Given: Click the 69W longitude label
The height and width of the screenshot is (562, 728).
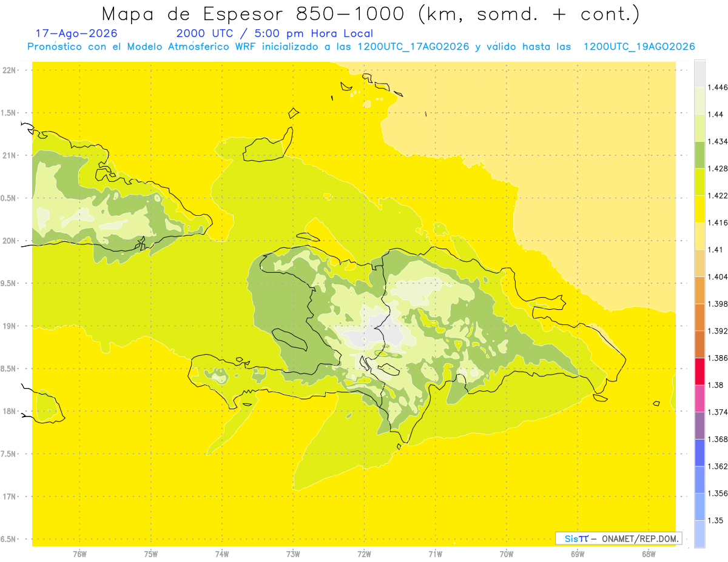Looking at the screenshot, I should [578, 554].
